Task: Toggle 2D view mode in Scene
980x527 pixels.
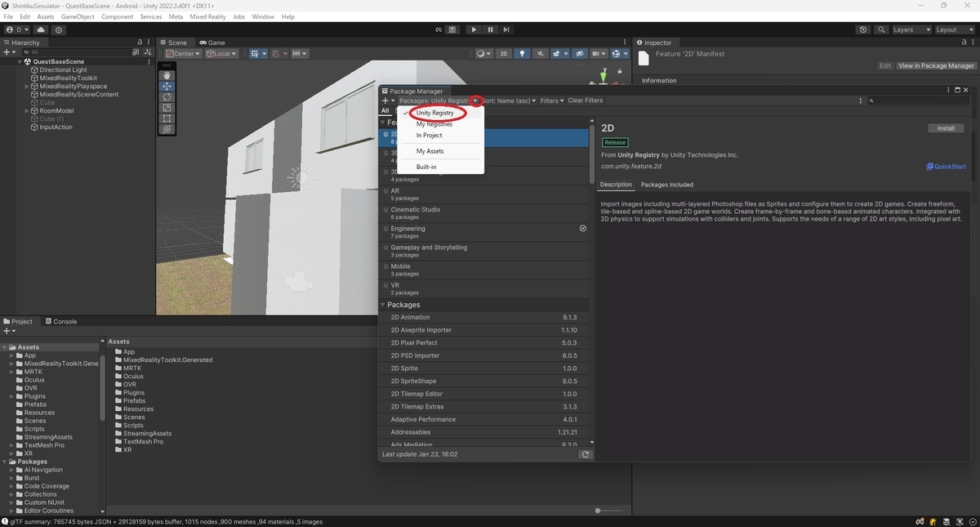Action: [x=504, y=54]
